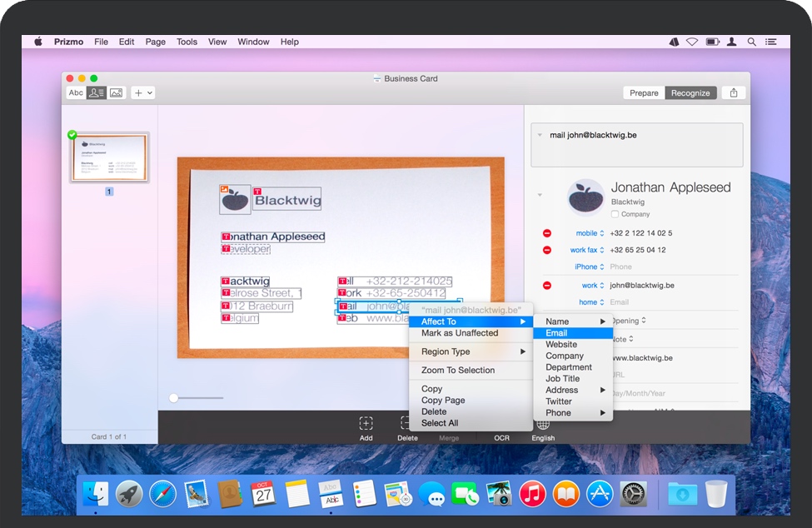This screenshot has width=812, height=528.
Task: Click the Add region icon
Action: tap(366, 423)
